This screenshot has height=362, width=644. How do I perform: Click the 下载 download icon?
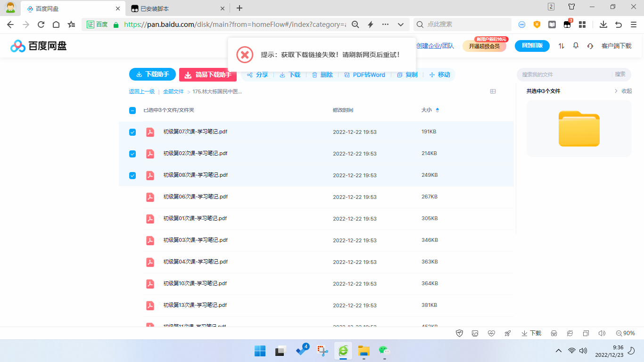click(289, 74)
